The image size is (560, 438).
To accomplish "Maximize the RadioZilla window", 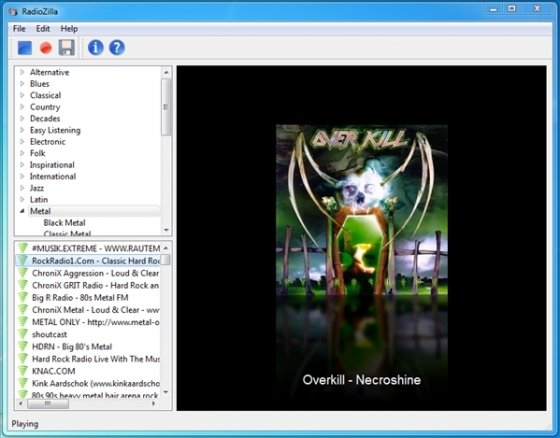I will pos(512,9).
